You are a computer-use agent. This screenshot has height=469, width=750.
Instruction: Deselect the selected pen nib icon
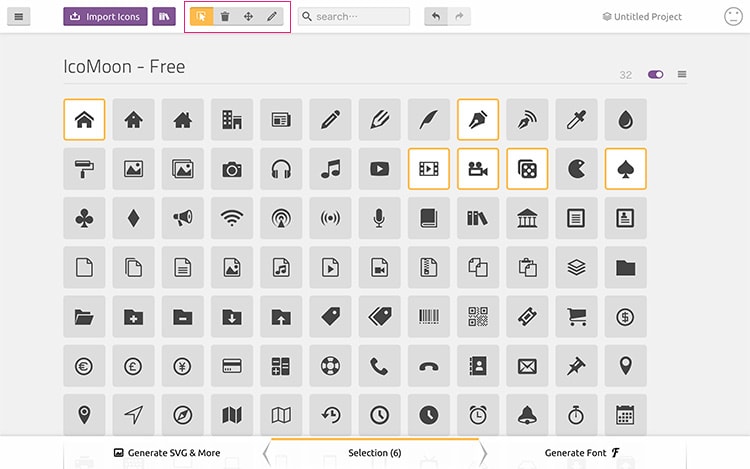tap(478, 120)
